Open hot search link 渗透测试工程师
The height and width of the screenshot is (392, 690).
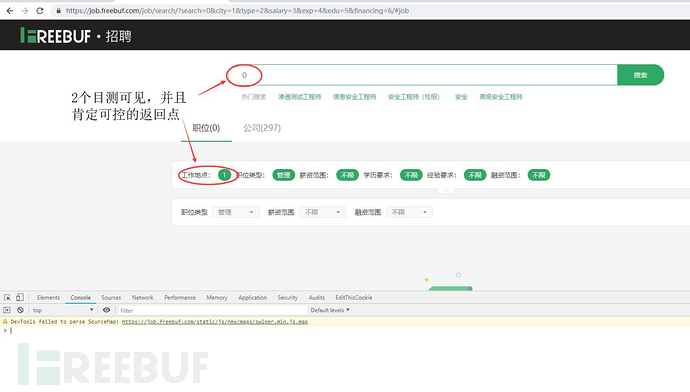[300, 97]
